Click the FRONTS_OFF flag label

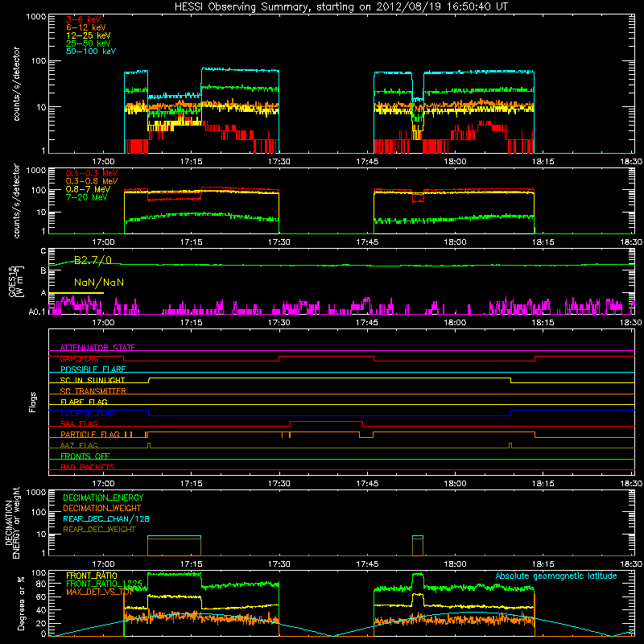pyautogui.click(x=85, y=456)
